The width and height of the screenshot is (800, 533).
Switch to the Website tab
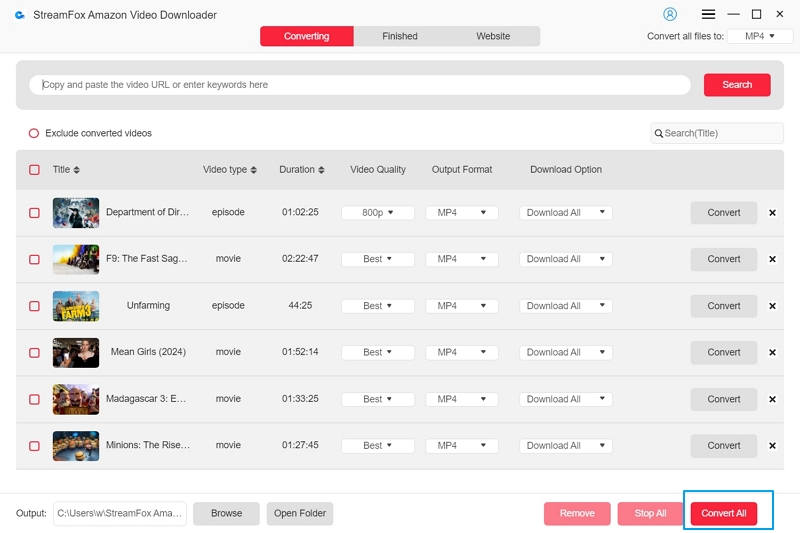pos(493,36)
